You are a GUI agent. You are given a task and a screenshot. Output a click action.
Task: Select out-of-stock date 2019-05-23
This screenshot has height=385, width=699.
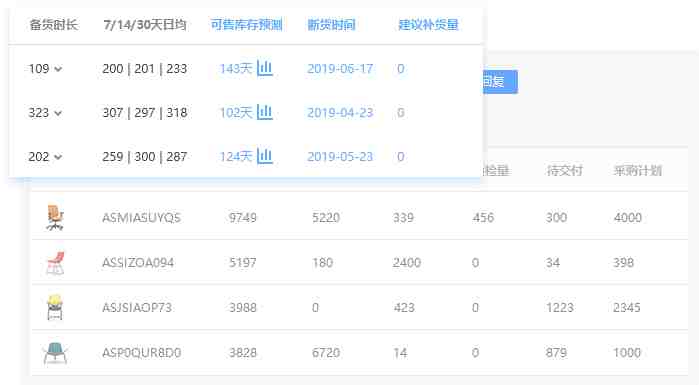(x=340, y=156)
